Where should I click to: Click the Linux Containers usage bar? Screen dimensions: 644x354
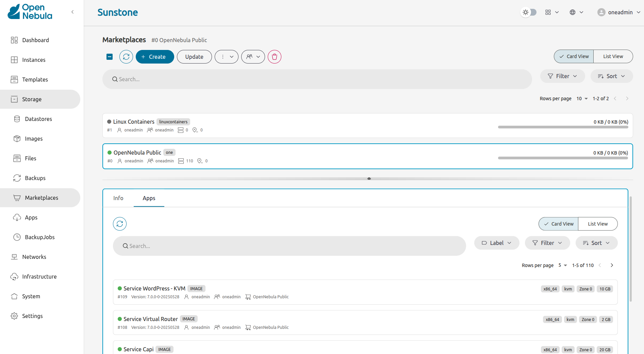point(563,127)
